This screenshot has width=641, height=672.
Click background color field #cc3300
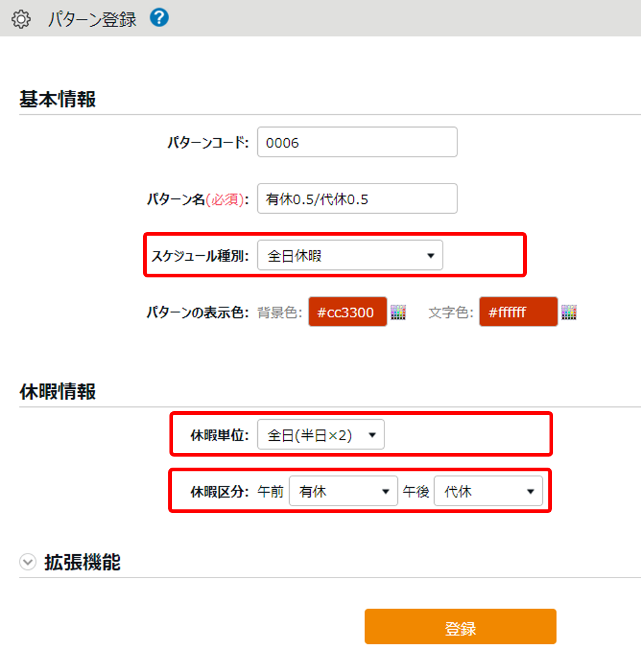click(x=348, y=312)
